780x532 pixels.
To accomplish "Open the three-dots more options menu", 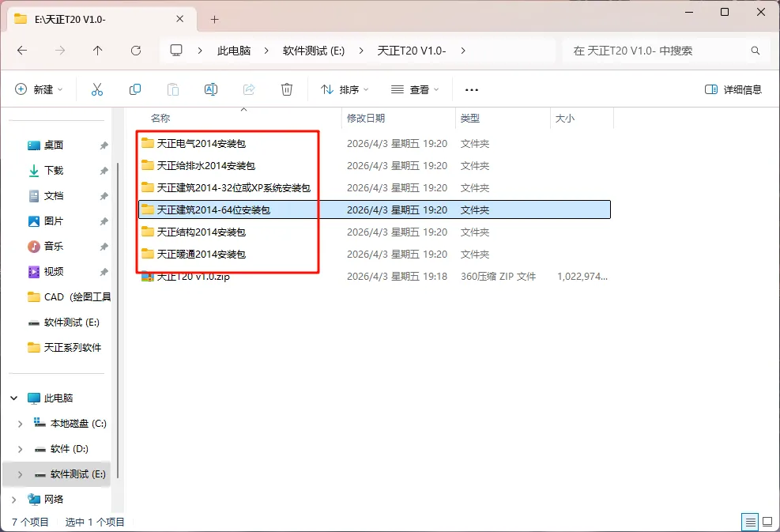I will (x=471, y=90).
